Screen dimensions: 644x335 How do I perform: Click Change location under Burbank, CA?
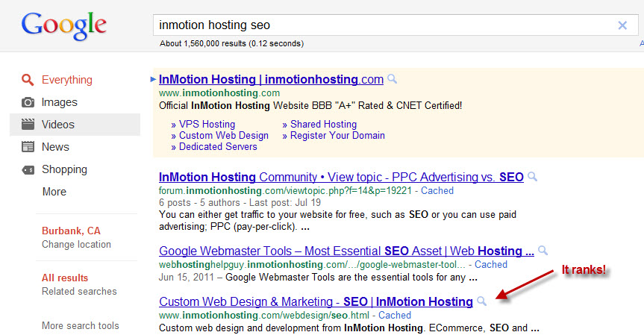point(76,244)
